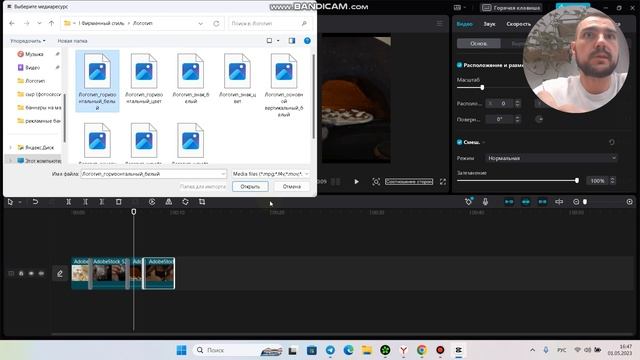Click the opacity slider handle
Screen dimensions: 640x360
[577, 180]
